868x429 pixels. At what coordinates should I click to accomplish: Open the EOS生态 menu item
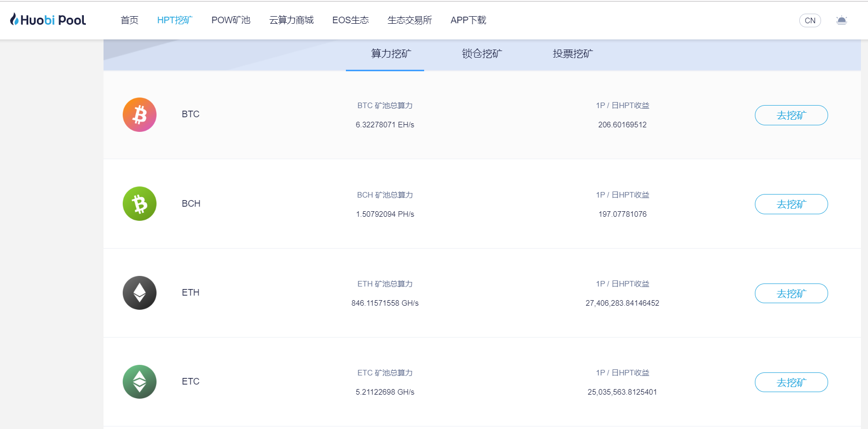click(350, 20)
